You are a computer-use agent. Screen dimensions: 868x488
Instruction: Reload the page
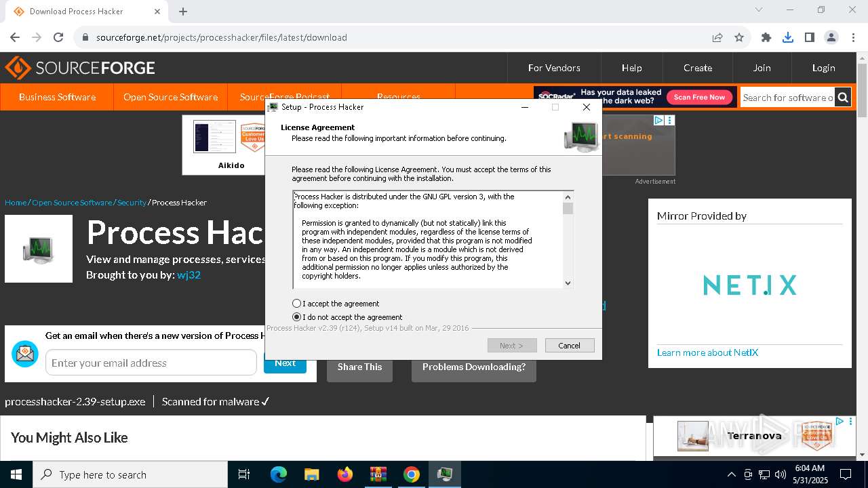click(58, 37)
